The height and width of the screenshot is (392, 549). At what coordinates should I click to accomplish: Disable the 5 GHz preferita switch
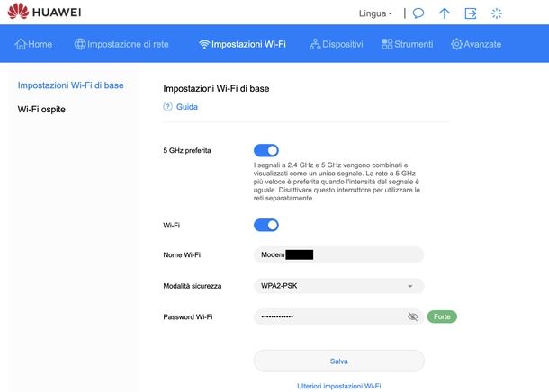(x=266, y=150)
